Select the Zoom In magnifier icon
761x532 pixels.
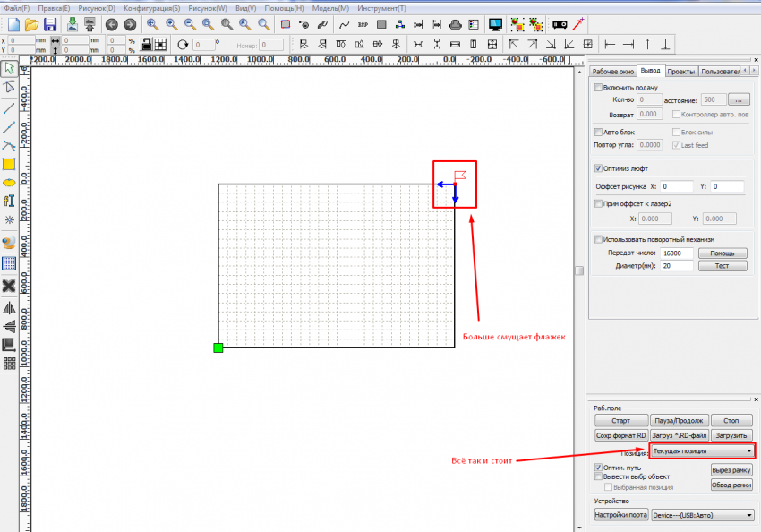(170, 24)
